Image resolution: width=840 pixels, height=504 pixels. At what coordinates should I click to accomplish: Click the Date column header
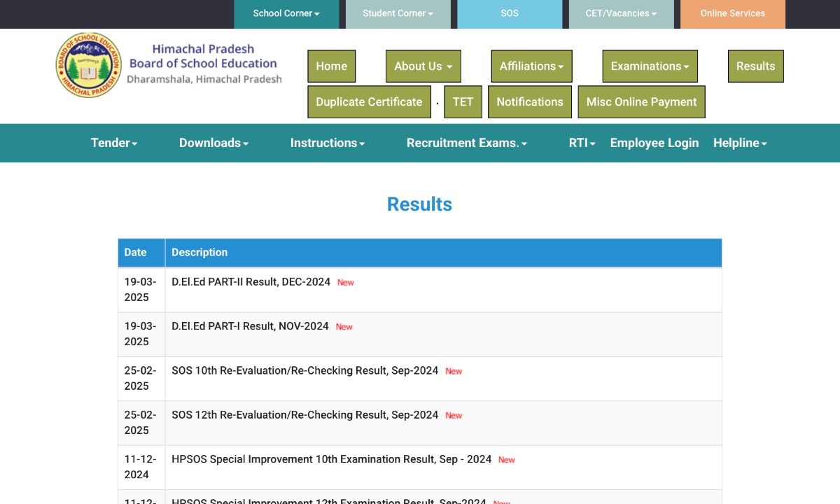pos(141,253)
